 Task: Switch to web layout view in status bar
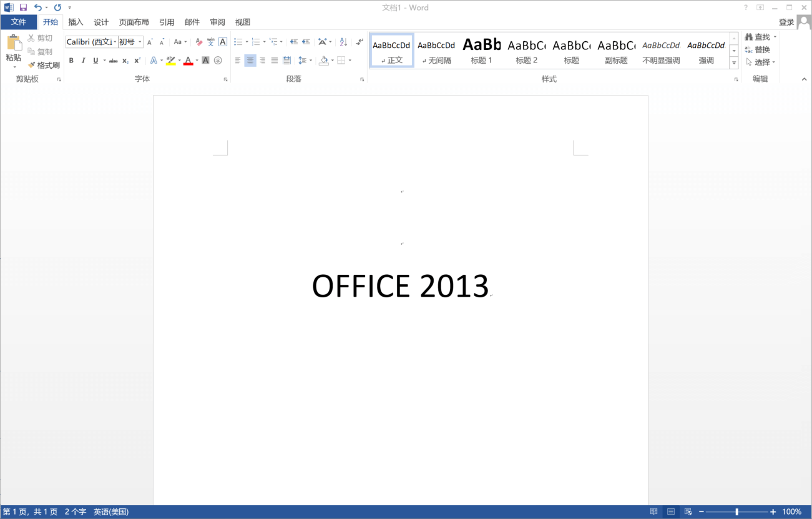[688, 512]
